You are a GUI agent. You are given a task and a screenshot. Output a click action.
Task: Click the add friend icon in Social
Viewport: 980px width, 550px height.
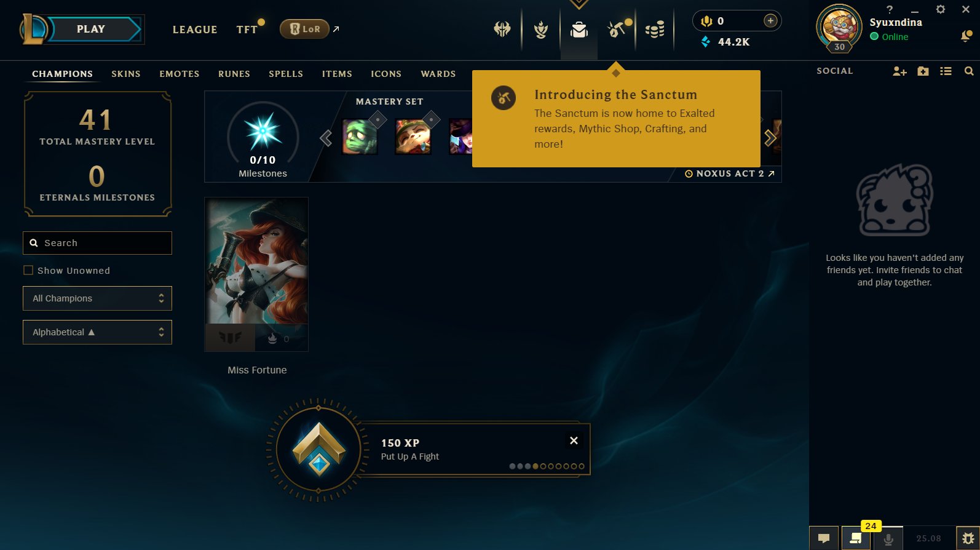(899, 71)
